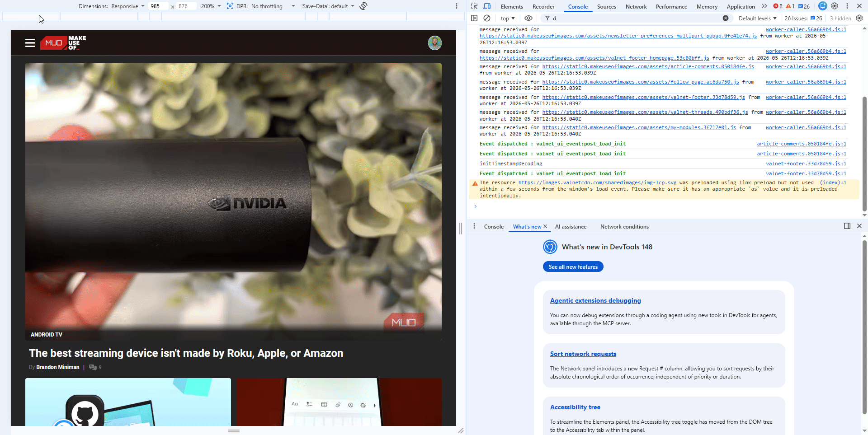This screenshot has height=435, width=868.
Task: Switch to the Elements panel
Action: point(512,7)
